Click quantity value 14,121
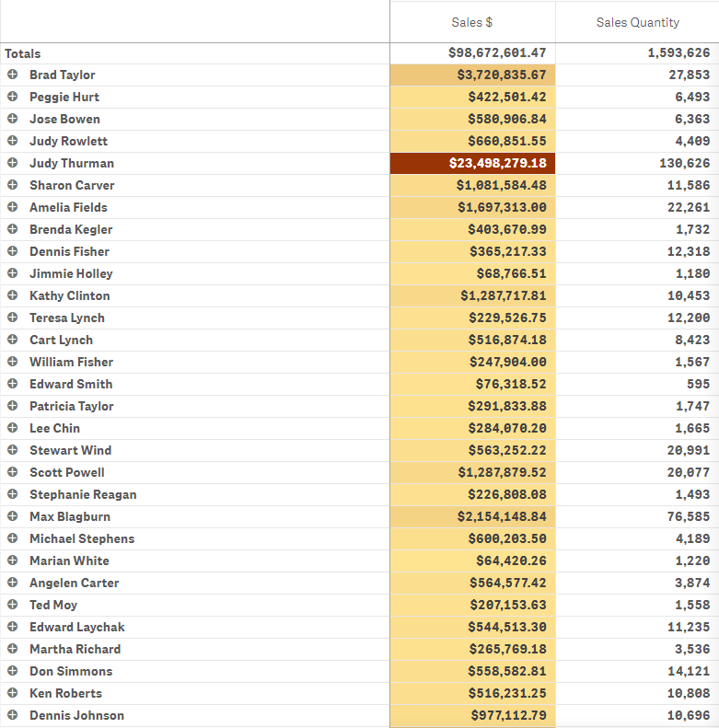Viewport: 719px width, 728px height. pyautogui.click(x=689, y=671)
